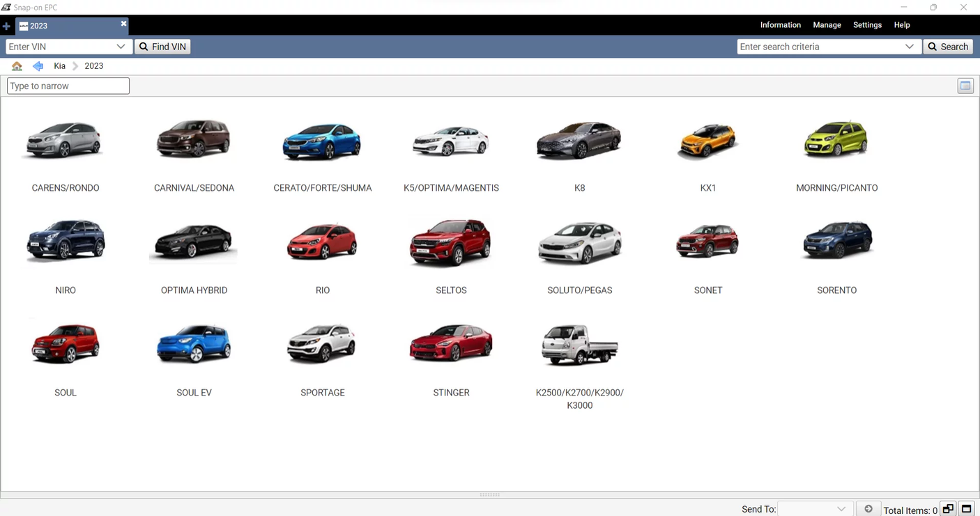Open the Help menu
The image size is (980, 516).
click(901, 25)
